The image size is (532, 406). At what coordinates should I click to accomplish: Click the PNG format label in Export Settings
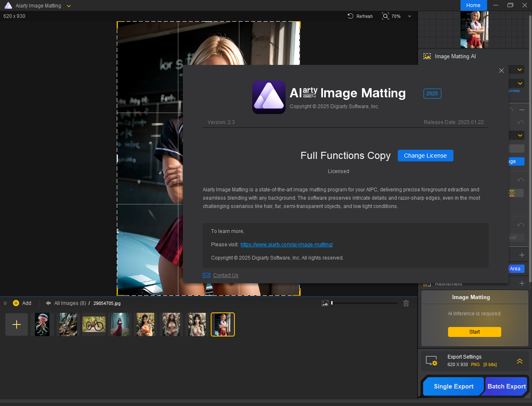pyautogui.click(x=475, y=364)
